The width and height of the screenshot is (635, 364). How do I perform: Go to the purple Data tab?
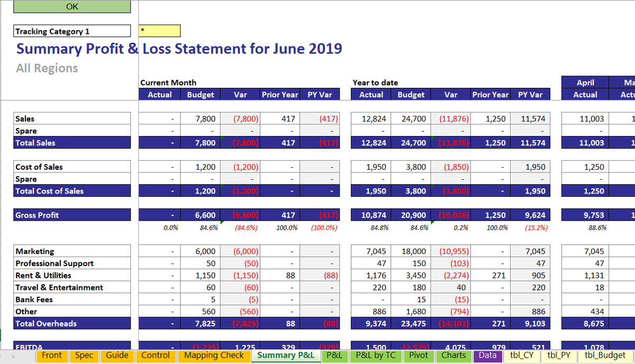pyautogui.click(x=487, y=356)
